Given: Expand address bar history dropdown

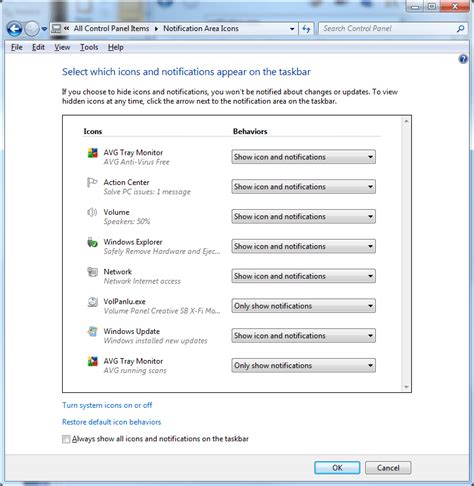Looking at the screenshot, I should coord(292,29).
